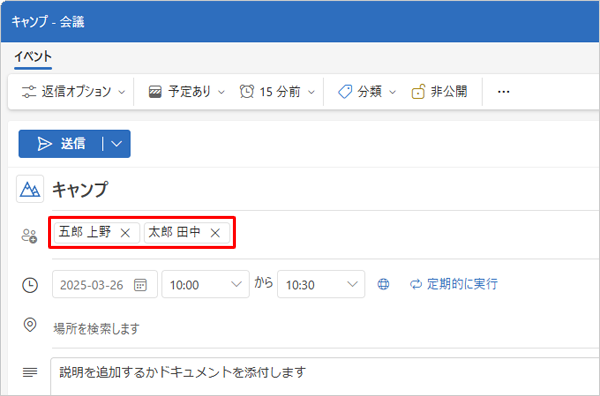
Task: Click the paper plane send icon
Action: 45,144
